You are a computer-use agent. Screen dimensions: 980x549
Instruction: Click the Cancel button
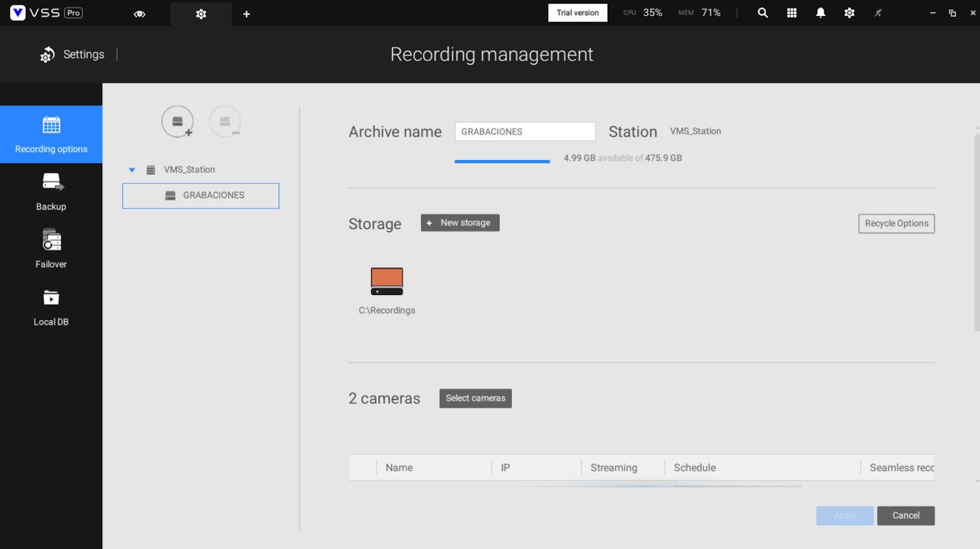point(906,516)
